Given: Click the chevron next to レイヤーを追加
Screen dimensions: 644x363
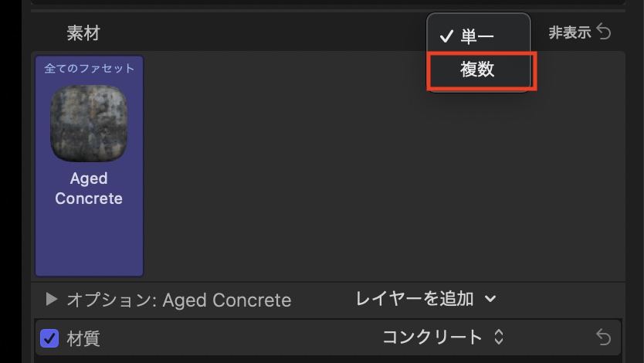Looking at the screenshot, I should [x=490, y=299].
